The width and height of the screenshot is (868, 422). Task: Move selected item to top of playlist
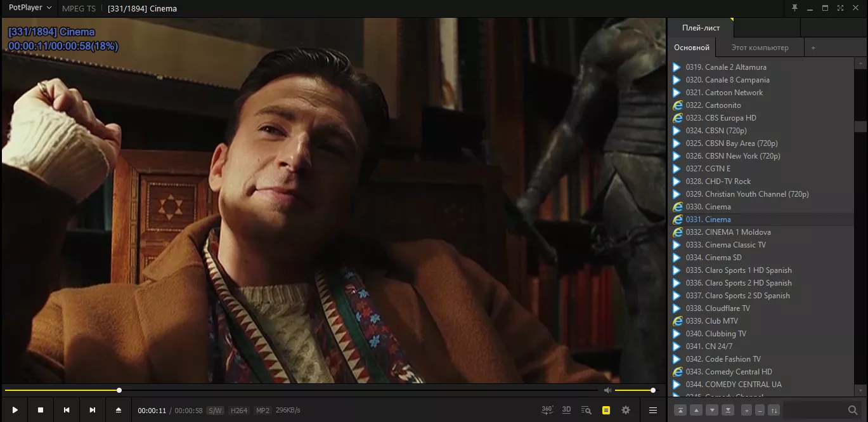coord(680,410)
